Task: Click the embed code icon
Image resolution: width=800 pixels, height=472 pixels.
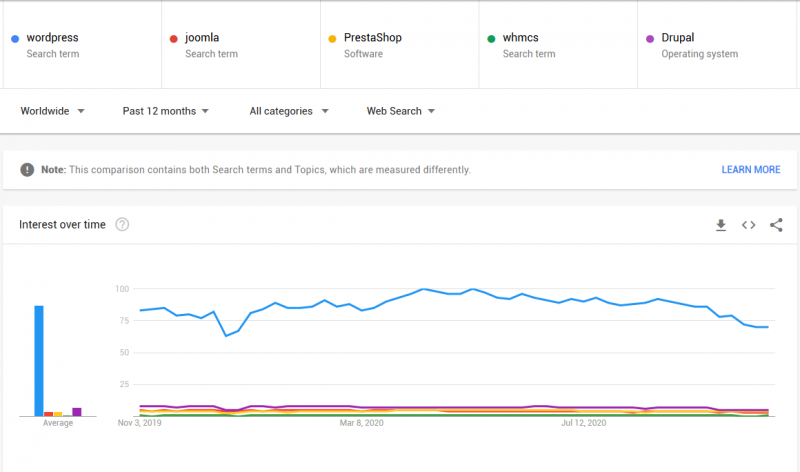Action: coord(748,225)
